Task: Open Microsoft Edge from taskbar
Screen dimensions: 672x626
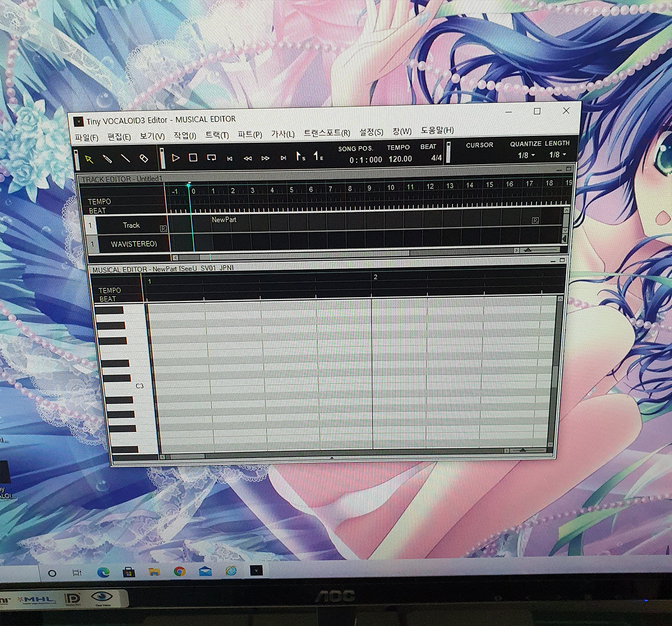Action: [x=103, y=572]
